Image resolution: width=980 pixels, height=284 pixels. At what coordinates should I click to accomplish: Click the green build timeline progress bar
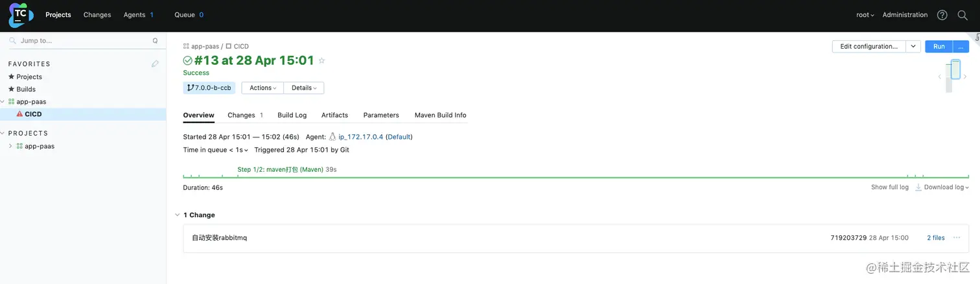pos(576,177)
